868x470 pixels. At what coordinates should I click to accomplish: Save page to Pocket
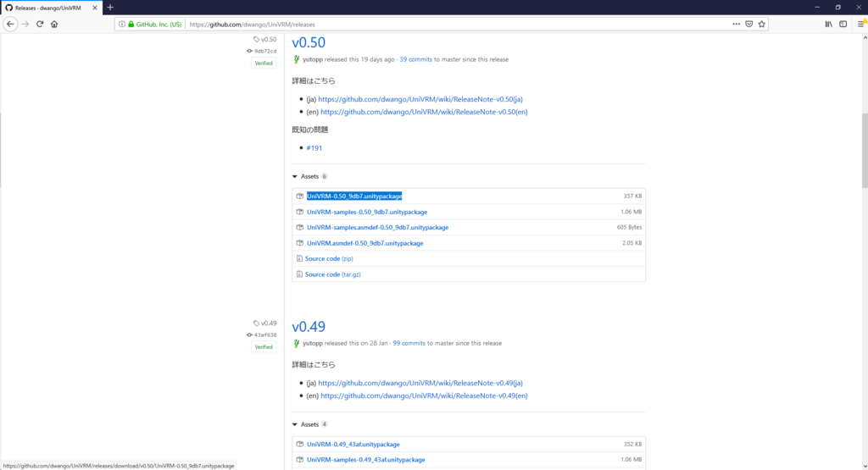pos(749,25)
